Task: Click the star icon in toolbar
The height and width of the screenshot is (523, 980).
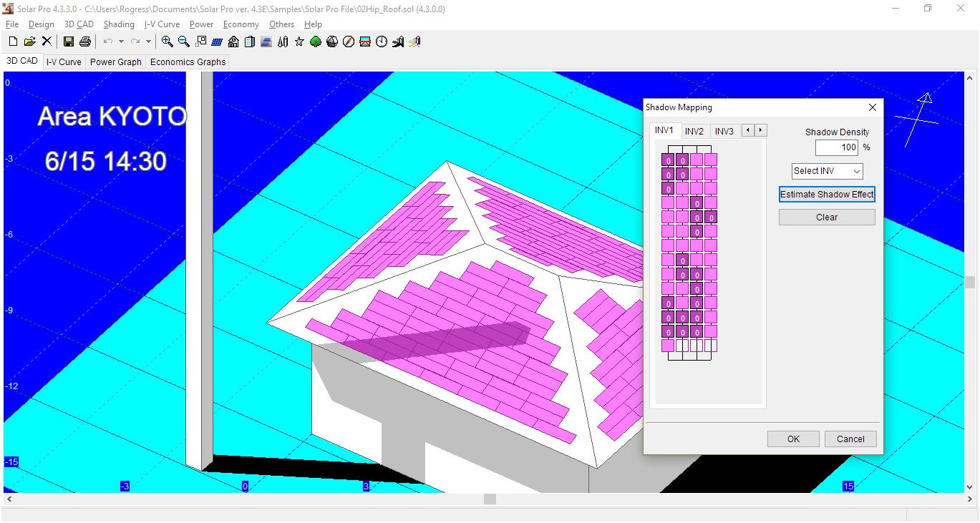Action: [299, 41]
